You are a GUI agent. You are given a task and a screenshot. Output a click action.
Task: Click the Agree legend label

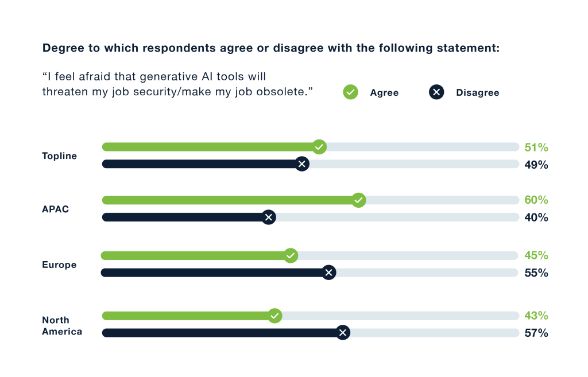pyautogui.click(x=384, y=92)
